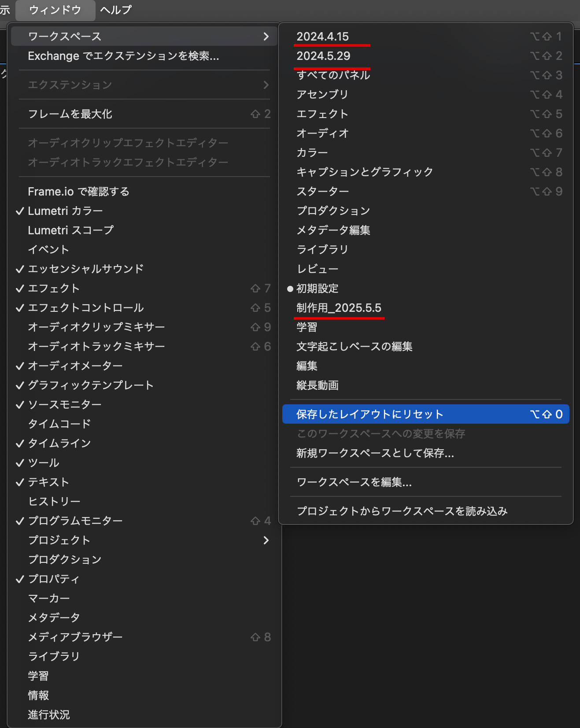This screenshot has width=580, height=728.
Task: Show the Lumetri スコープ panel
Action: (x=70, y=230)
